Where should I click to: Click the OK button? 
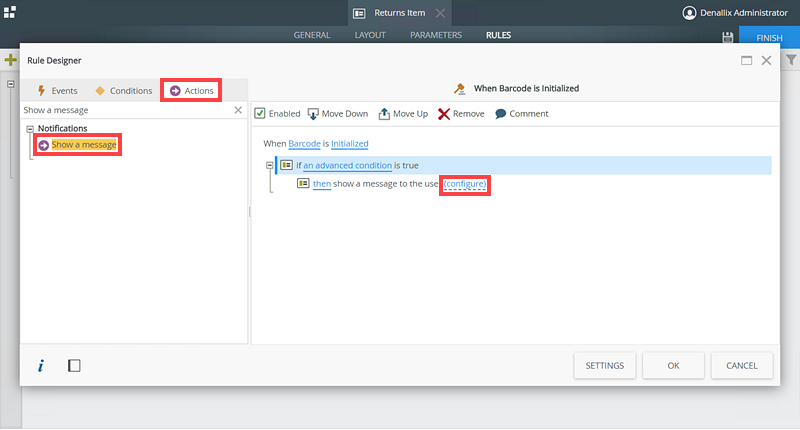pos(673,366)
